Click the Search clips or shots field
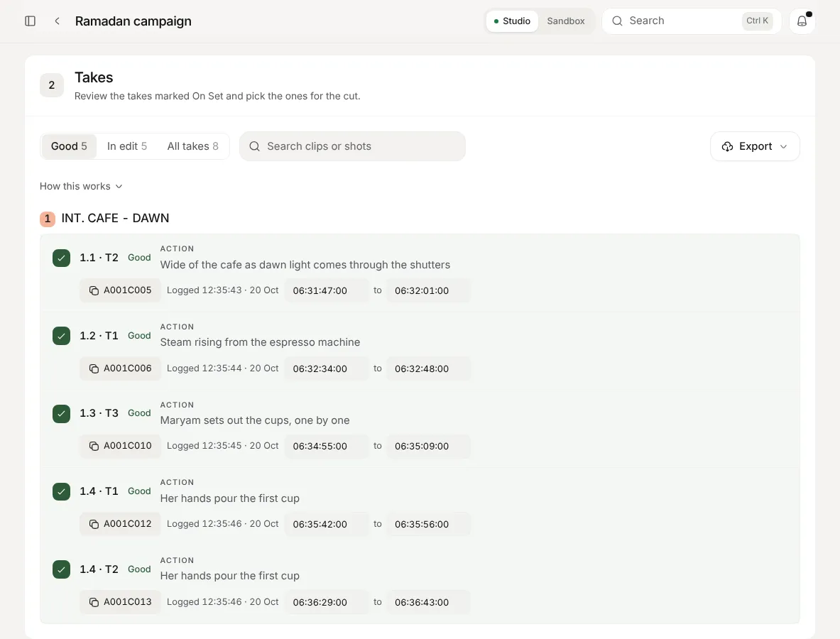This screenshot has height=639, width=840. point(352,146)
